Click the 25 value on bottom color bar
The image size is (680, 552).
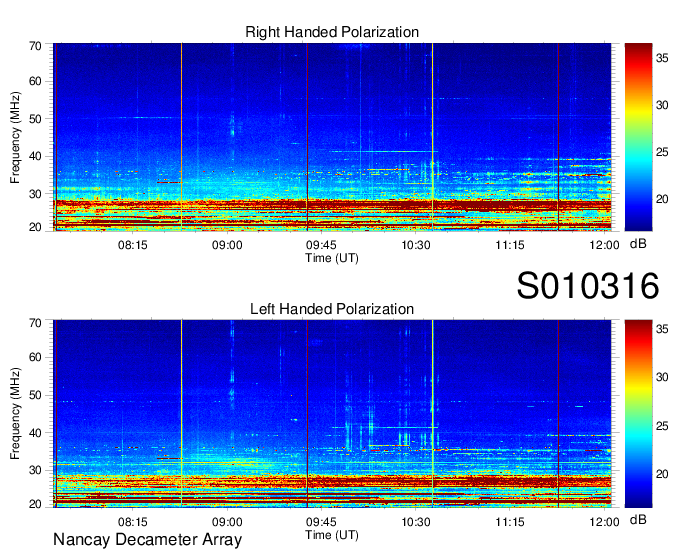(662, 426)
